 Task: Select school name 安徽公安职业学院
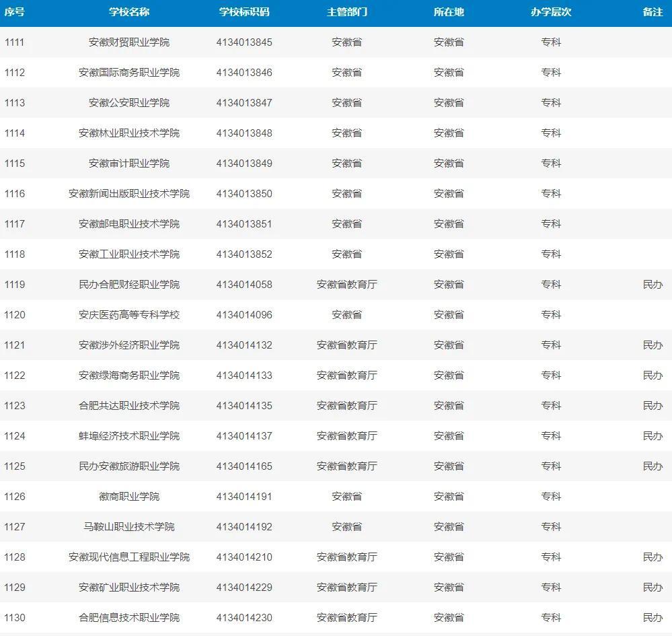[129, 102]
